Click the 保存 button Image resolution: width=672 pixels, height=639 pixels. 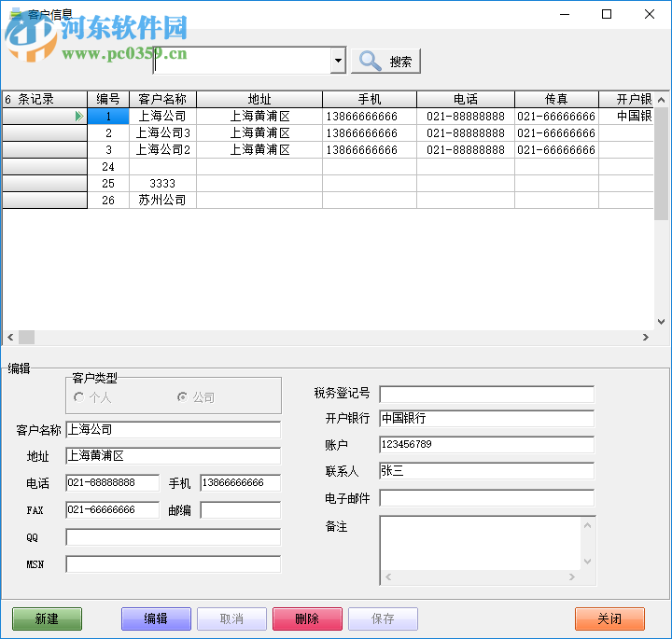click(383, 618)
